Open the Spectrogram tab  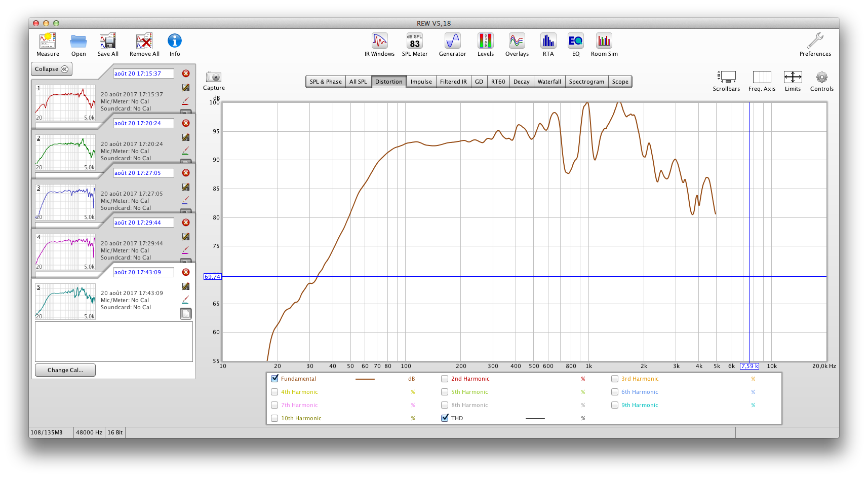(x=586, y=82)
